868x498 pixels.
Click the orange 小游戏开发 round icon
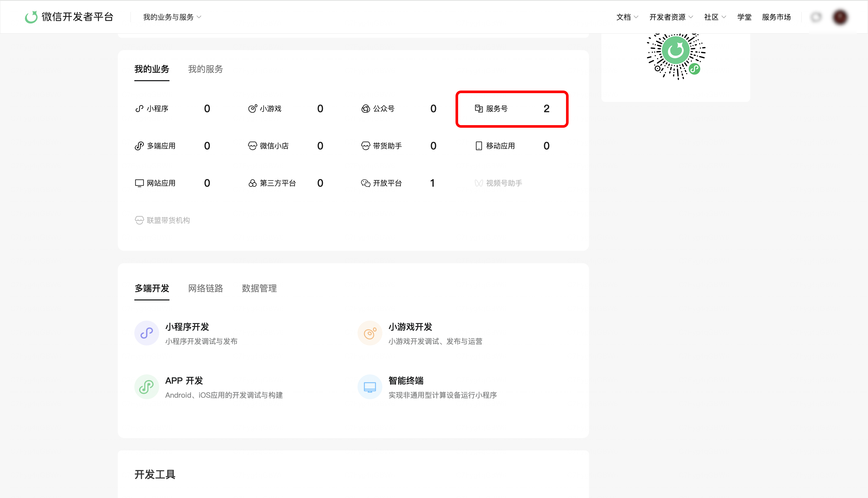[x=370, y=333]
